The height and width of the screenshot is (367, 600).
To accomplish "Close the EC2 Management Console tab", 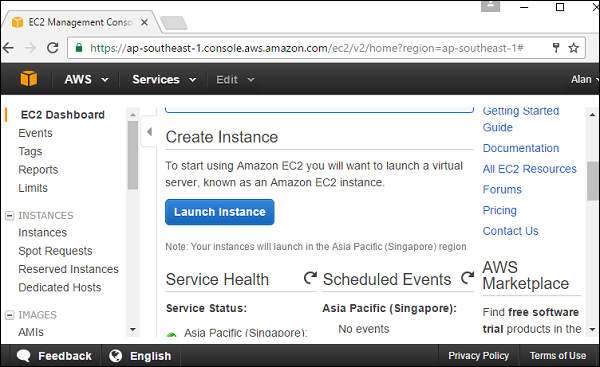I will pyautogui.click(x=144, y=23).
